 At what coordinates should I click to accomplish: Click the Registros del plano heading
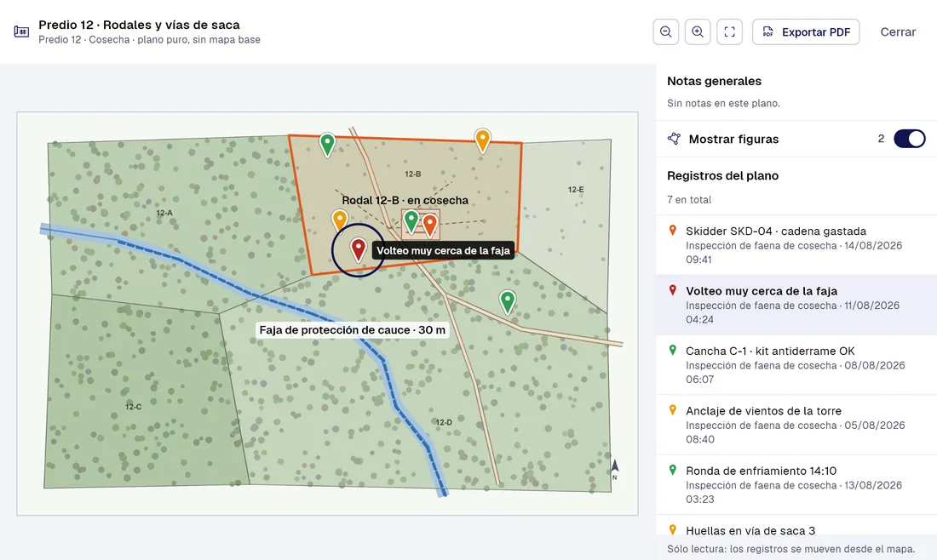pos(722,175)
